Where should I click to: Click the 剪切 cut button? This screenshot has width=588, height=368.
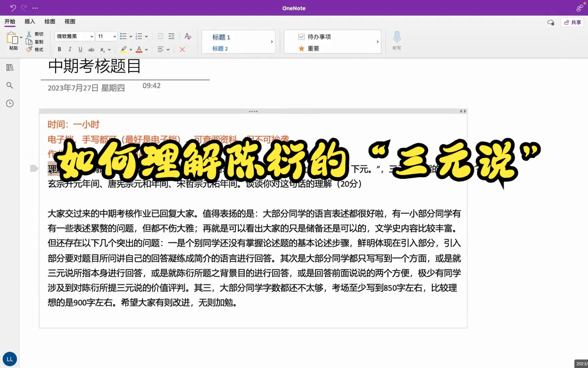pyautogui.click(x=35, y=34)
